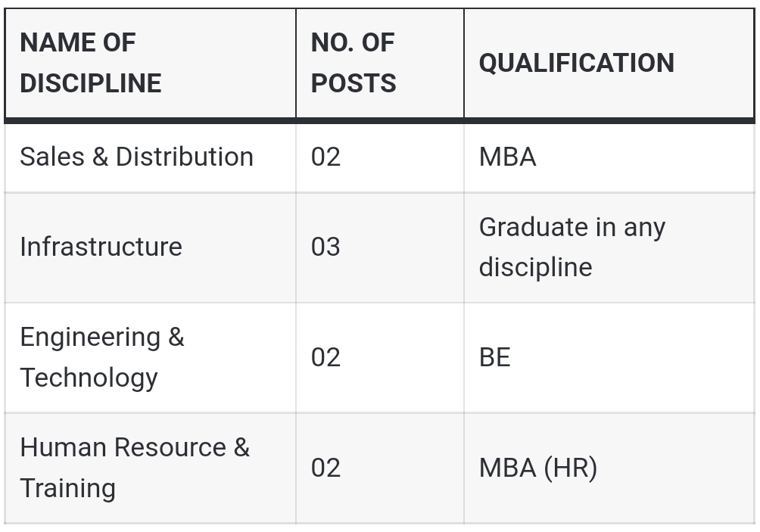Click the Graduate in any discipline cell
The width and height of the screenshot is (760, 532).
(x=572, y=247)
